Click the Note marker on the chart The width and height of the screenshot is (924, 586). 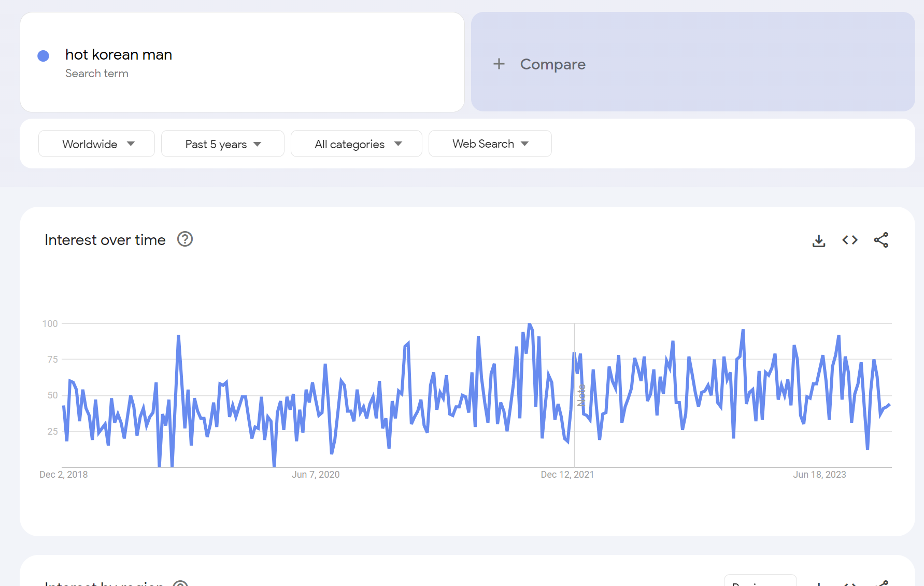click(581, 395)
